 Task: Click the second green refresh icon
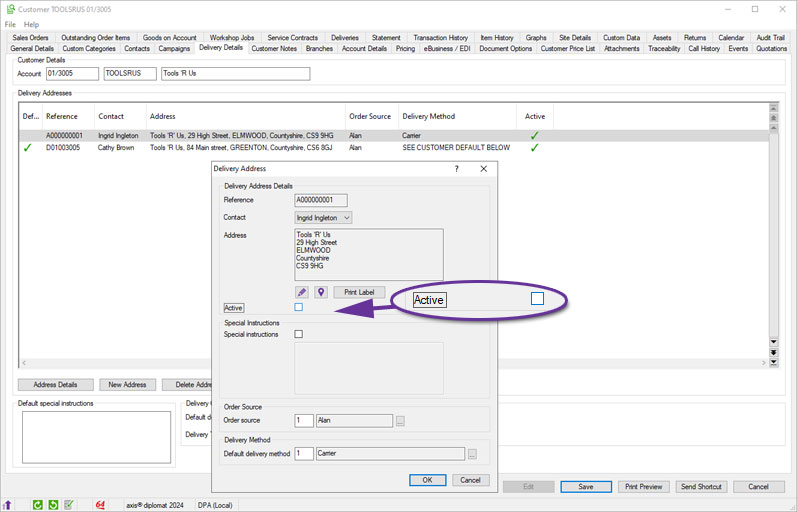53,506
